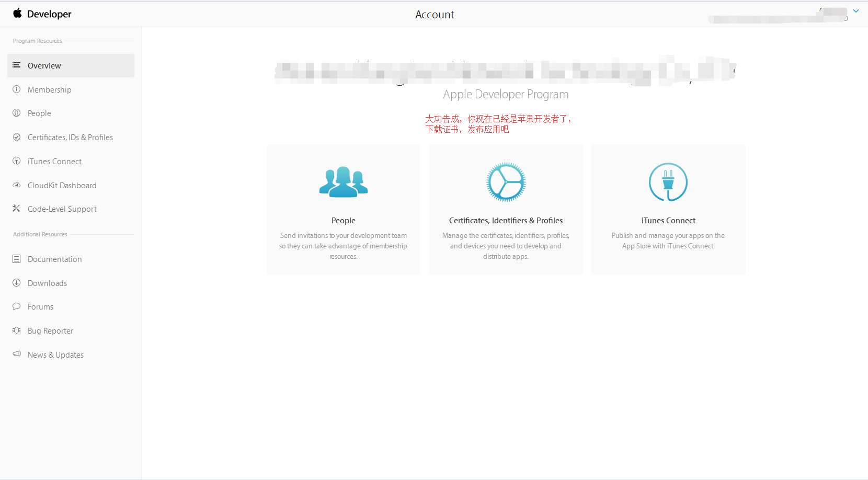Go to iTunes Connect in sidebar
This screenshot has height=480, width=868.
[54, 162]
